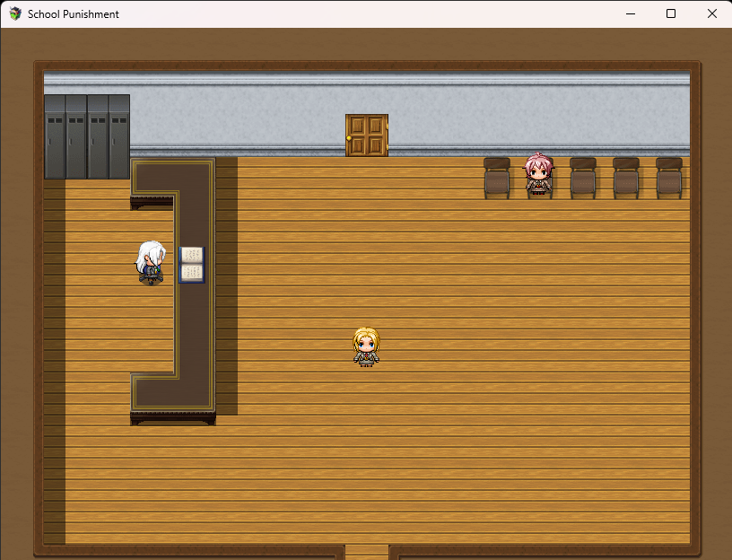Minimize the School Punishment window

631,13
